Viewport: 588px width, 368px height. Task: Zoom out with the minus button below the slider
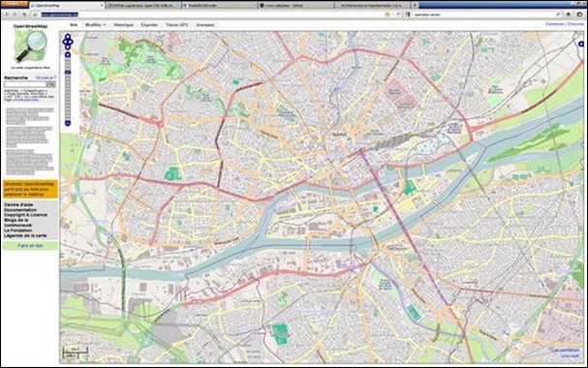[68, 123]
